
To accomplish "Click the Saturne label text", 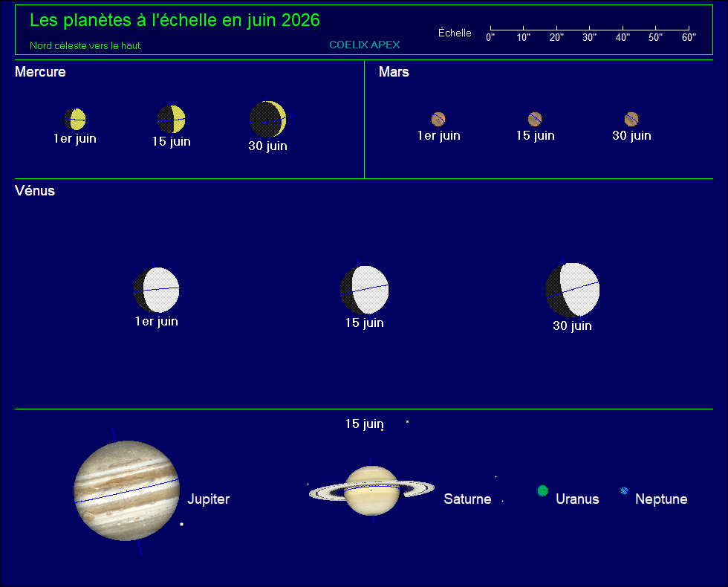I will point(467,499).
